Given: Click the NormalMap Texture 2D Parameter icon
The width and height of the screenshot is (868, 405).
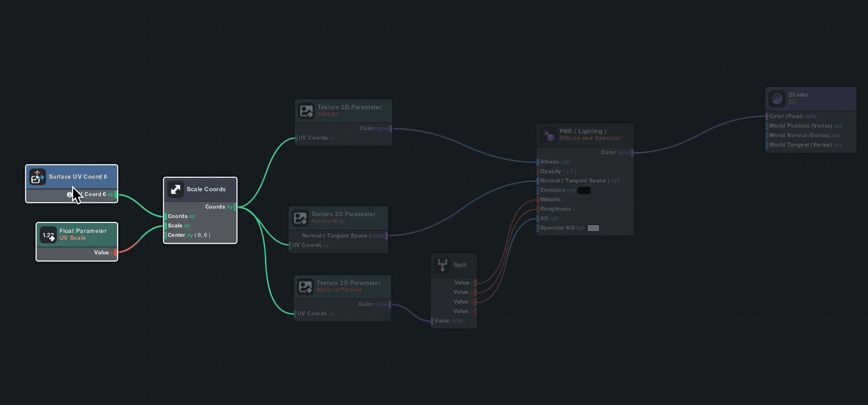Looking at the screenshot, I should point(300,218).
